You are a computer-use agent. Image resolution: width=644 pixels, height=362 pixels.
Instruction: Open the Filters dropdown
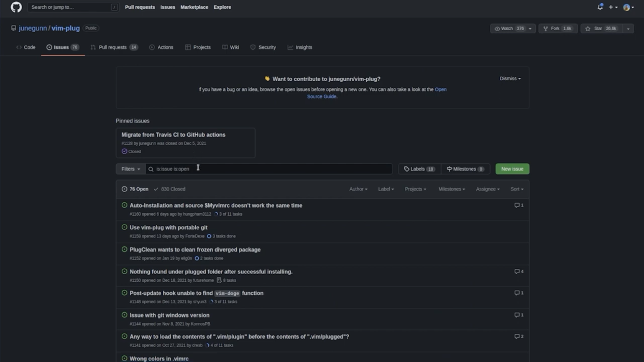click(x=130, y=169)
